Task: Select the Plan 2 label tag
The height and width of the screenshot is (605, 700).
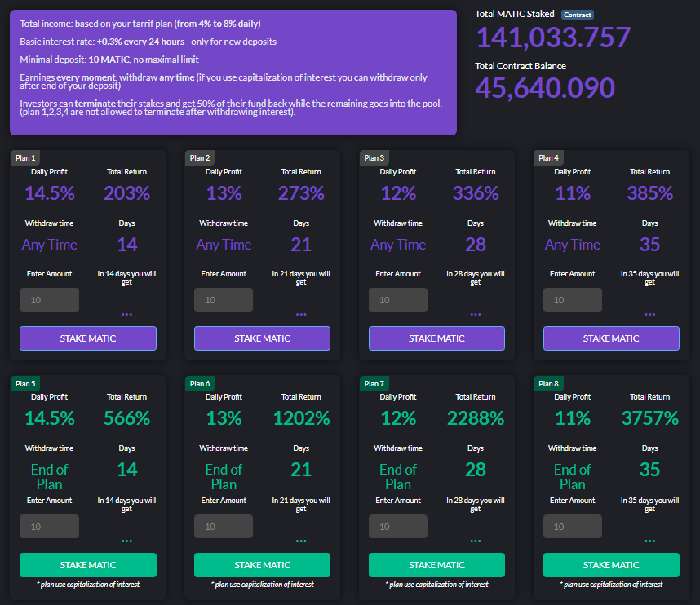Action: (x=200, y=158)
